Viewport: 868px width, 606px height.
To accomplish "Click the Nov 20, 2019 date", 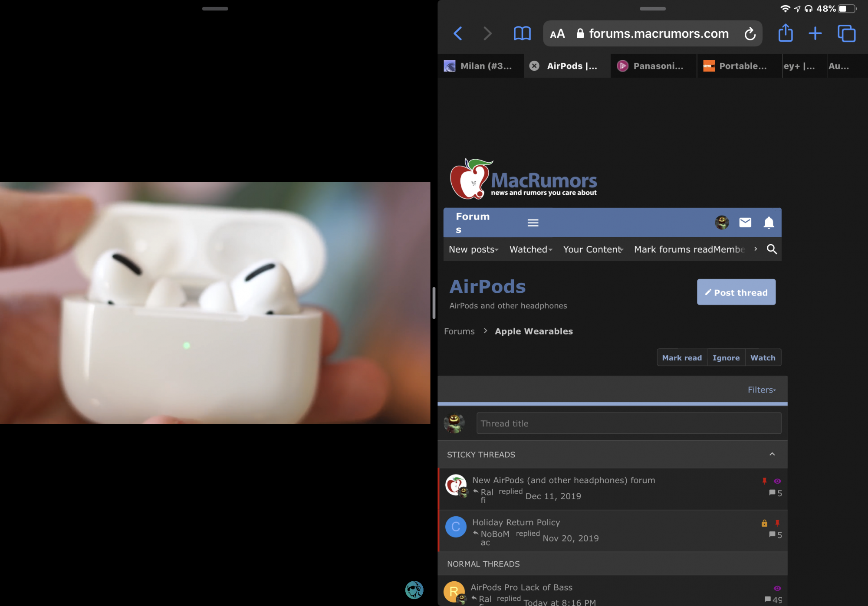I will (x=571, y=538).
